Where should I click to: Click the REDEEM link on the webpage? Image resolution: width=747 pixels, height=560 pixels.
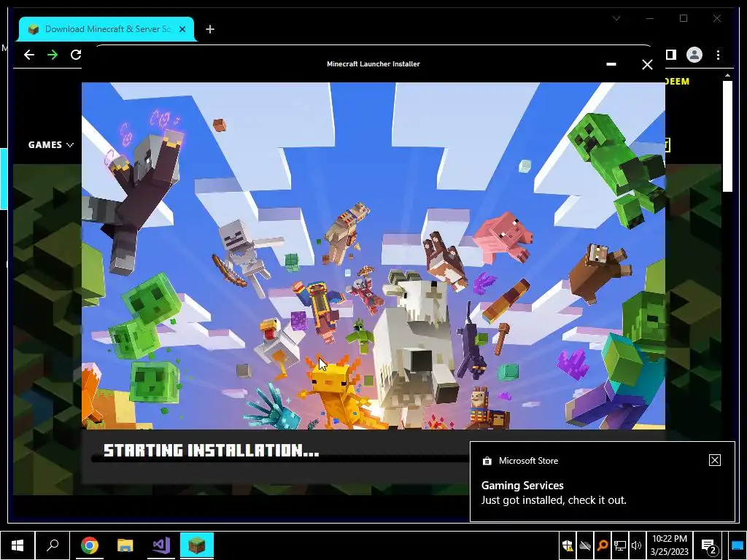pyautogui.click(x=677, y=82)
